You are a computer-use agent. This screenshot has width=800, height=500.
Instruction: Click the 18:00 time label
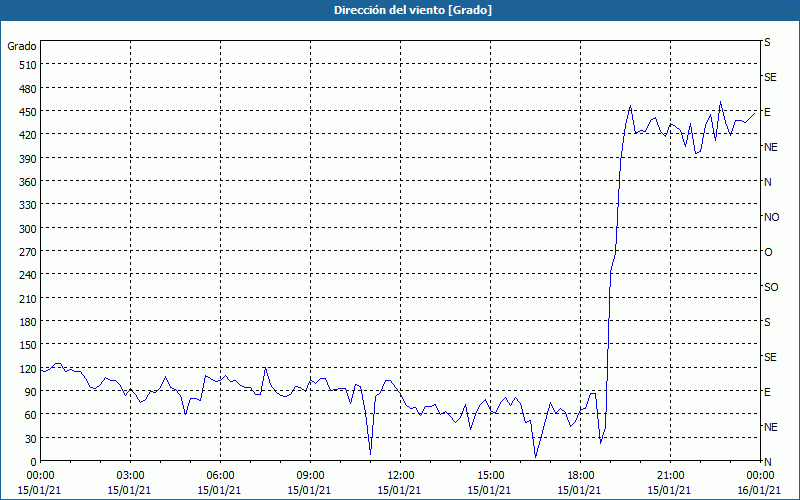tap(580, 476)
